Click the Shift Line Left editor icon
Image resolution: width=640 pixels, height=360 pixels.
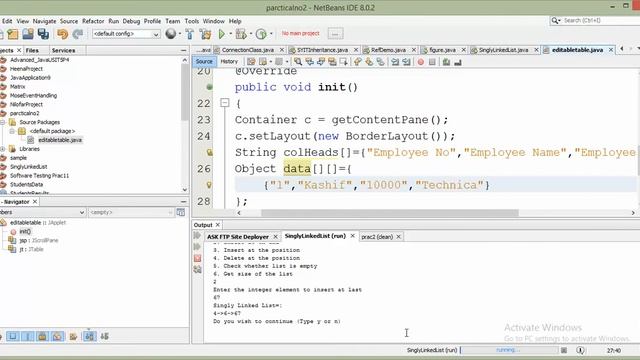395,62
